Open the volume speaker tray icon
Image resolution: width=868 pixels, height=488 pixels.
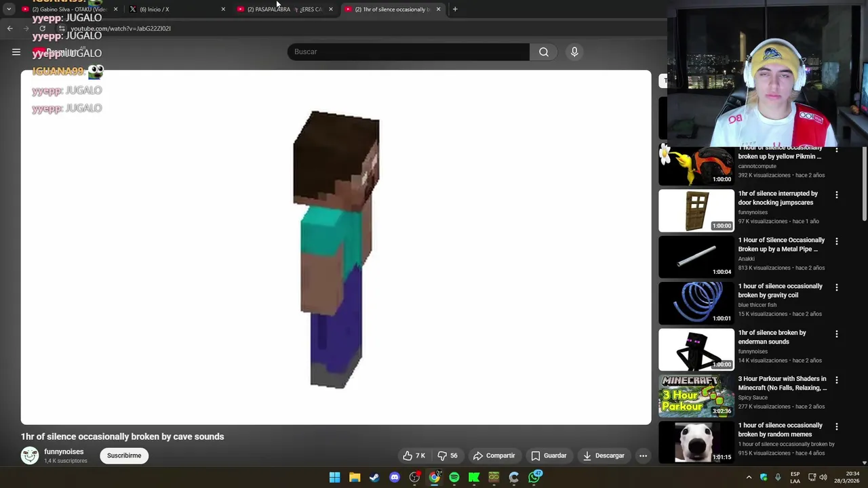tap(823, 477)
